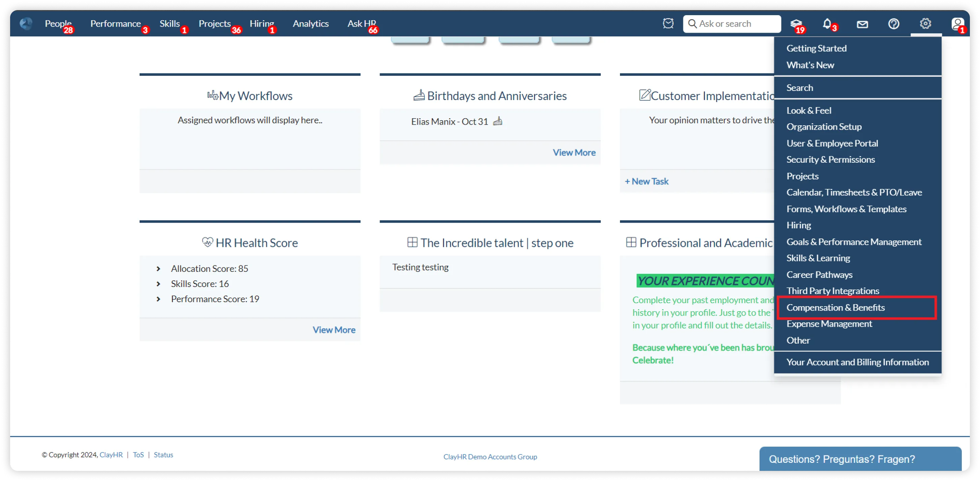Open the notifications bell icon
The height and width of the screenshot is (481, 980).
pyautogui.click(x=827, y=24)
